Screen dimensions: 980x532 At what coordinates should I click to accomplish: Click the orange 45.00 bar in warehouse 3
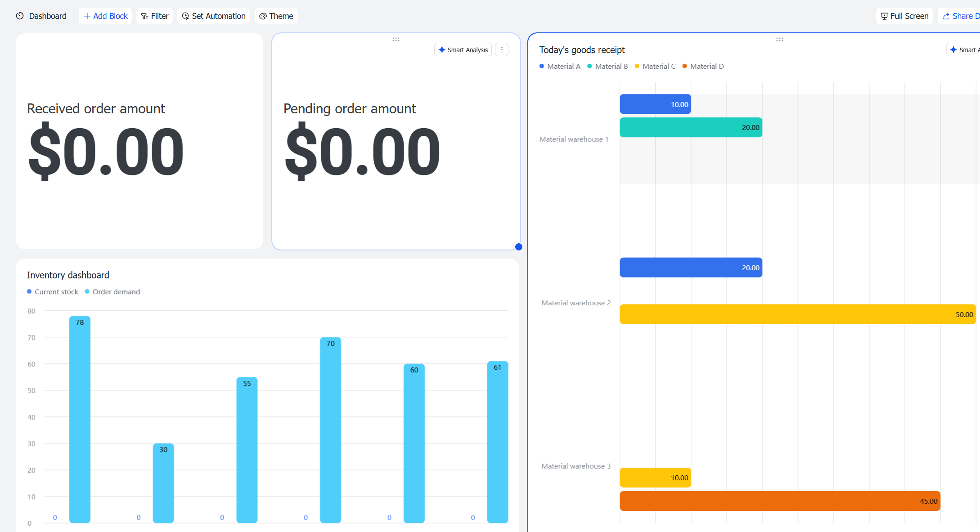coord(780,501)
